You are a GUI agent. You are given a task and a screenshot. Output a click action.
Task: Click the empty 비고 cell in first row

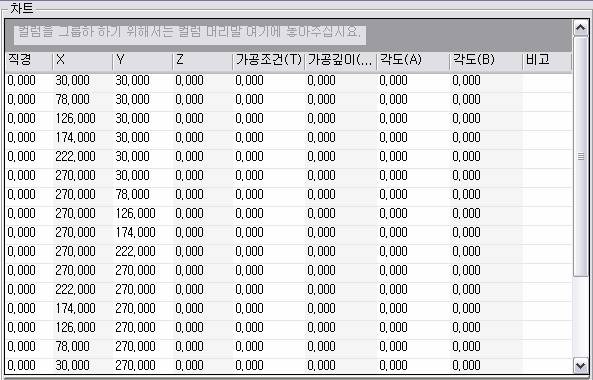coord(547,81)
